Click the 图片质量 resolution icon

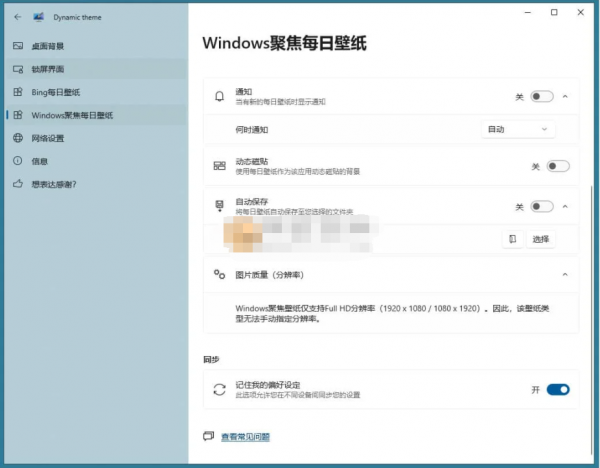point(220,274)
